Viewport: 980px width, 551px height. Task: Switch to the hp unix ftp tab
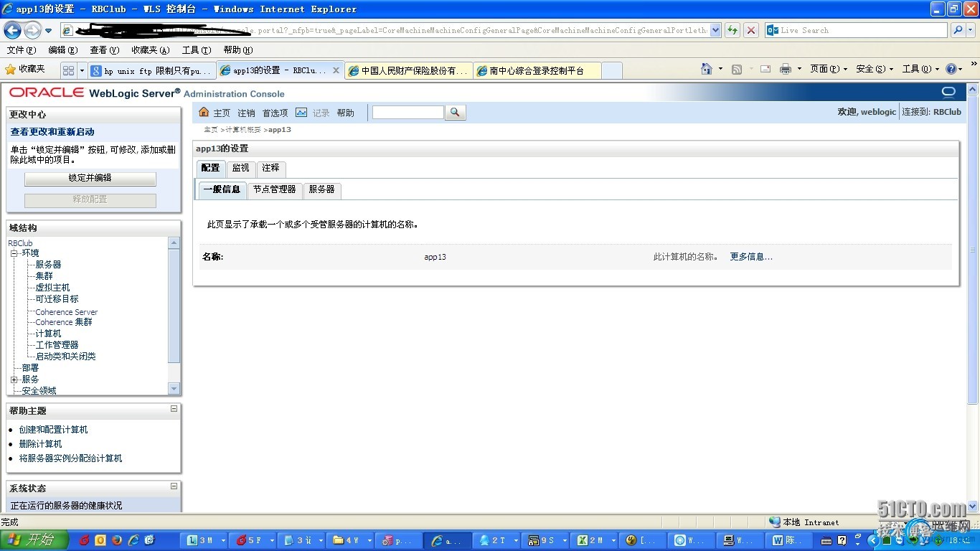152,70
